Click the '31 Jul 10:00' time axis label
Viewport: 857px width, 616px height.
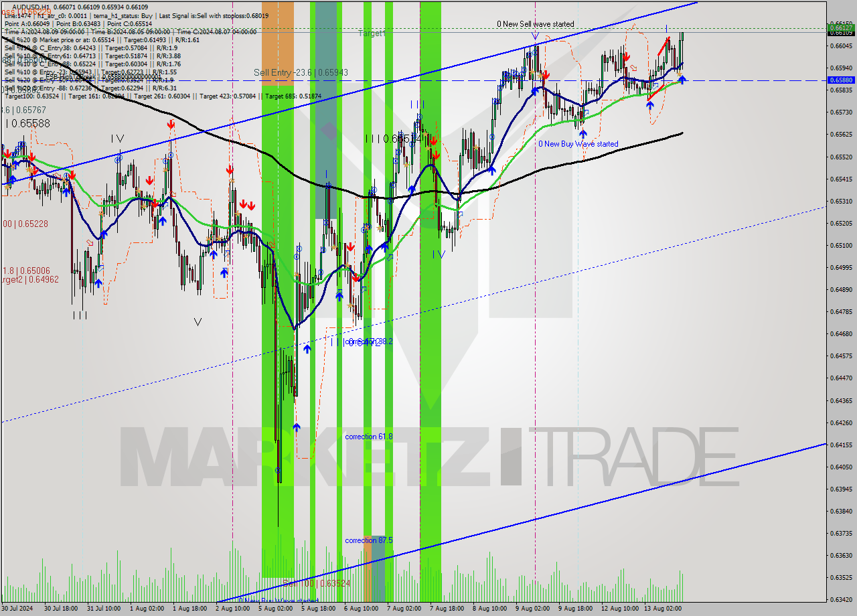click(104, 609)
